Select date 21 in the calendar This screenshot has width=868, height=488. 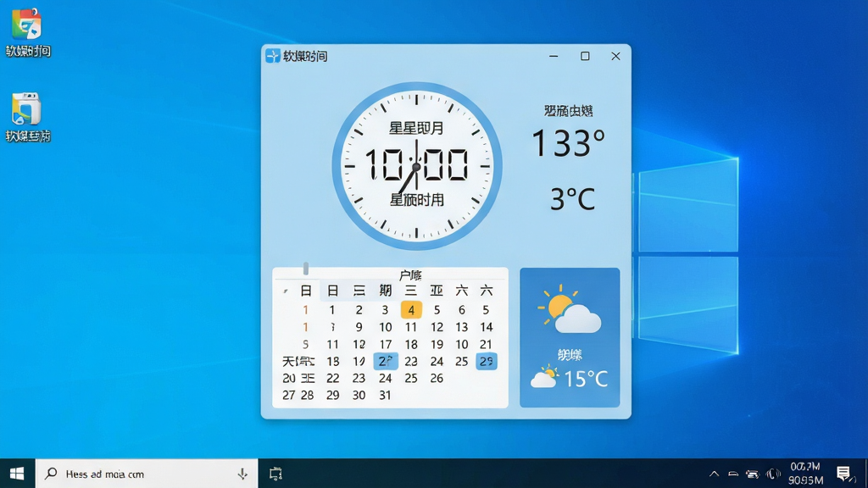coord(486,345)
